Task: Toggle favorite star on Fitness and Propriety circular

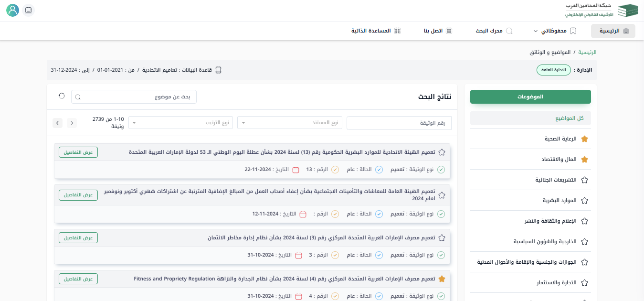Action: pyautogui.click(x=442, y=279)
